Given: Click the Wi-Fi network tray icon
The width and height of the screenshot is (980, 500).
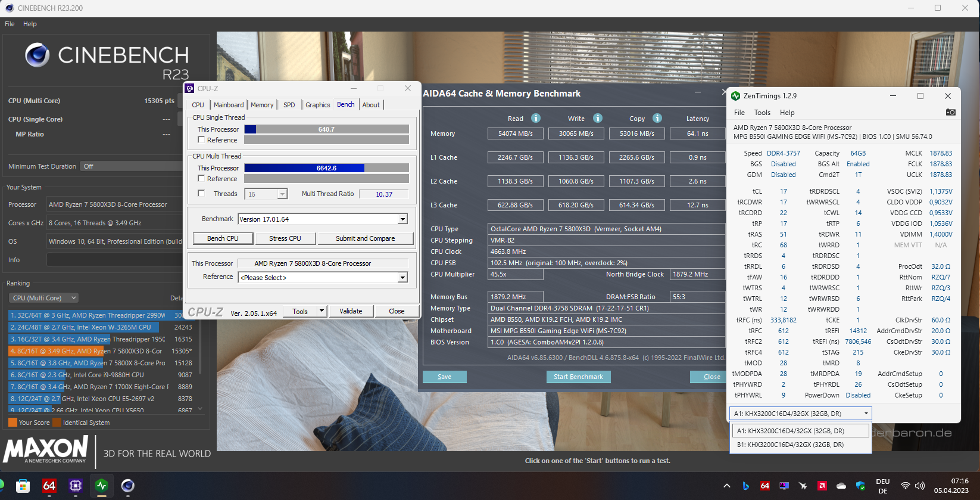Looking at the screenshot, I should (x=906, y=486).
